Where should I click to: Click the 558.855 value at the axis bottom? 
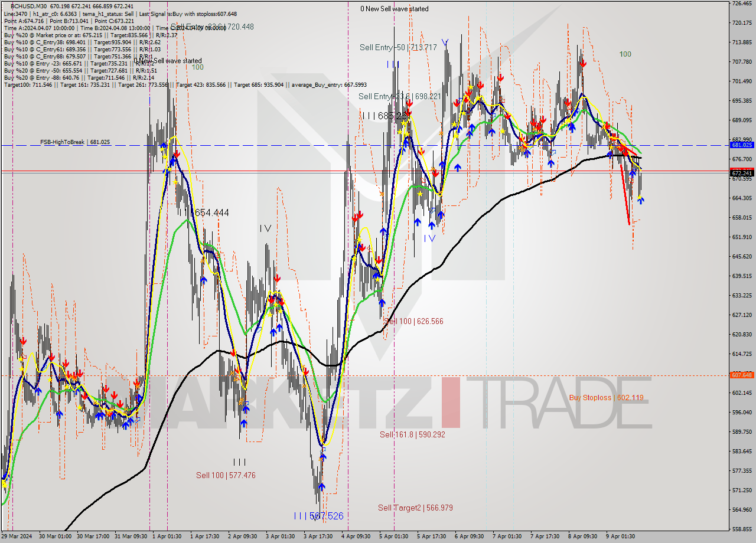point(742,529)
